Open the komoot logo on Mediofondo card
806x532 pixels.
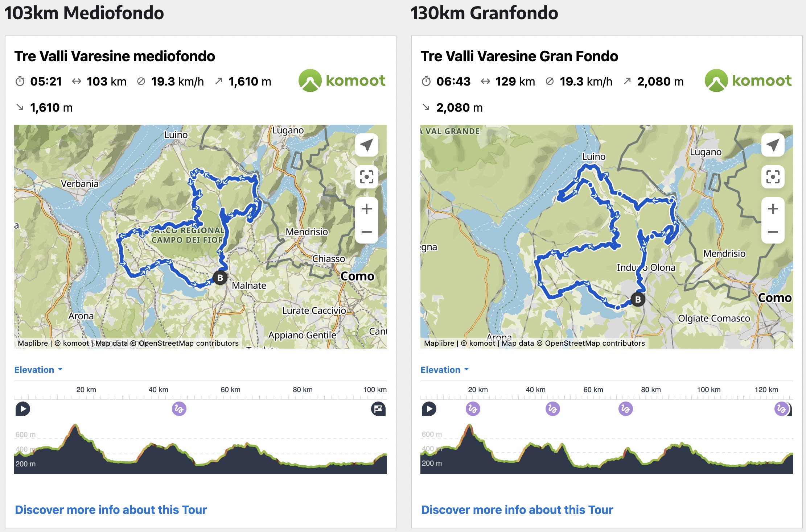(x=342, y=80)
